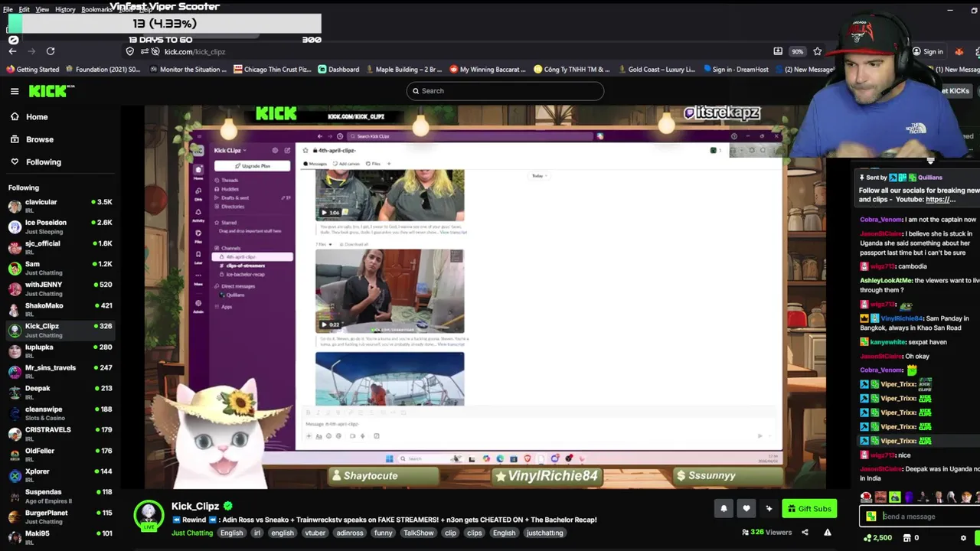980x551 pixels.
Task: Click the shield tracking protection icon
Action: coord(130,51)
